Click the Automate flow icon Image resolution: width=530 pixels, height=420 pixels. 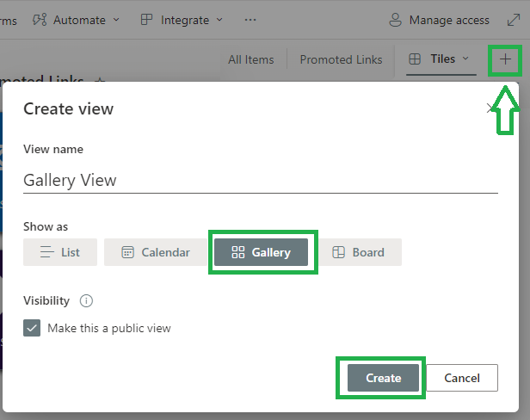pyautogui.click(x=40, y=20)
